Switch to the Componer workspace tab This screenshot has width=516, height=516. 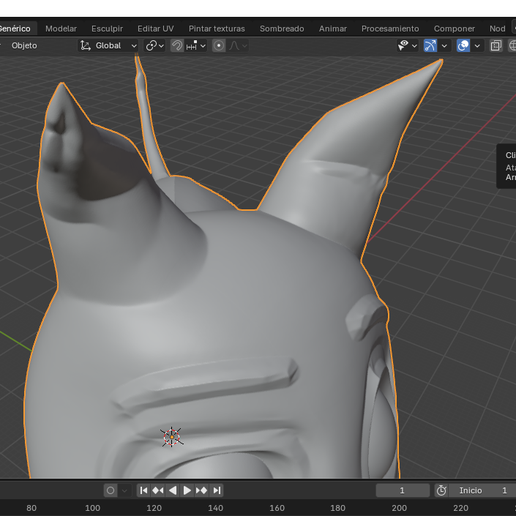(x=454, y=29)
